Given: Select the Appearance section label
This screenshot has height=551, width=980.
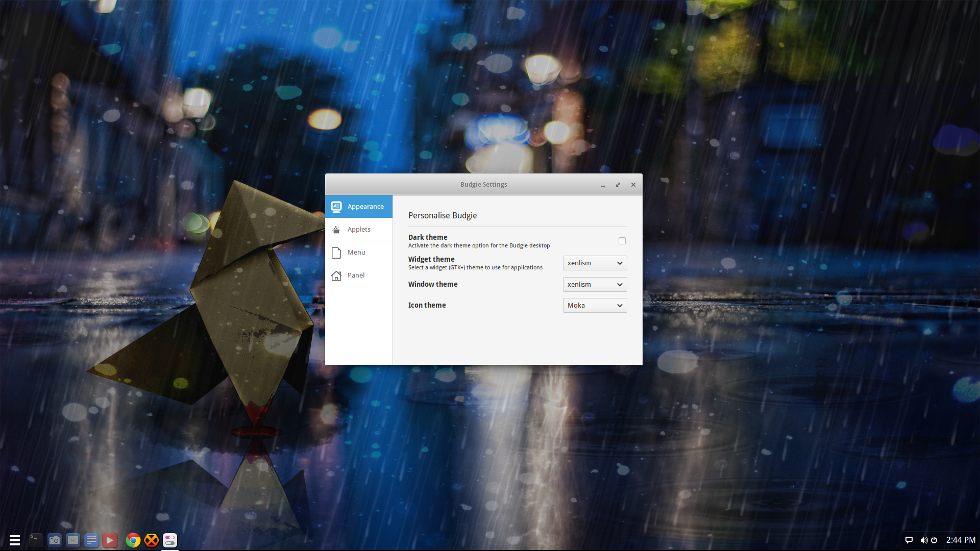Looking at the screenshot, I should (x=365, y=207).
